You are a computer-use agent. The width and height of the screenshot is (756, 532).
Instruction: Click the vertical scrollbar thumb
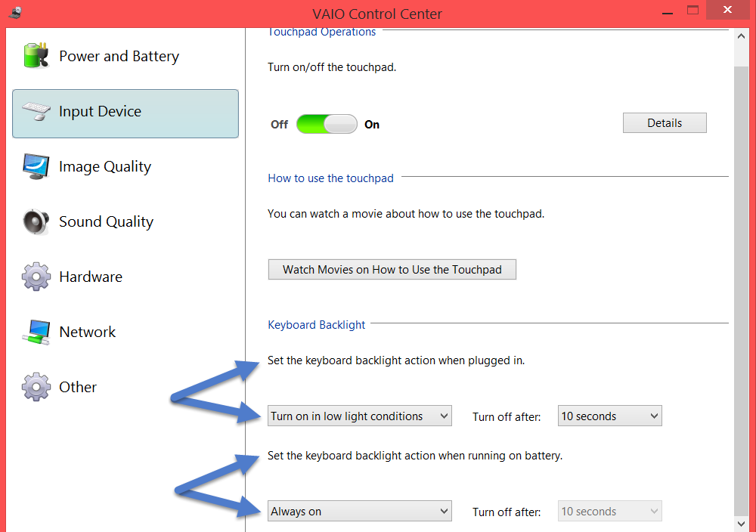(x=741, y=291)
